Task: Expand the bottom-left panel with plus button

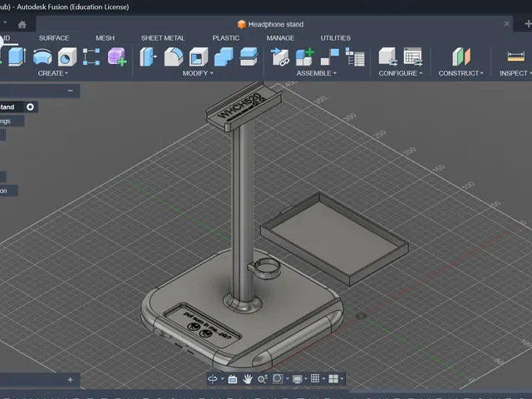Action: click(70, 380)
